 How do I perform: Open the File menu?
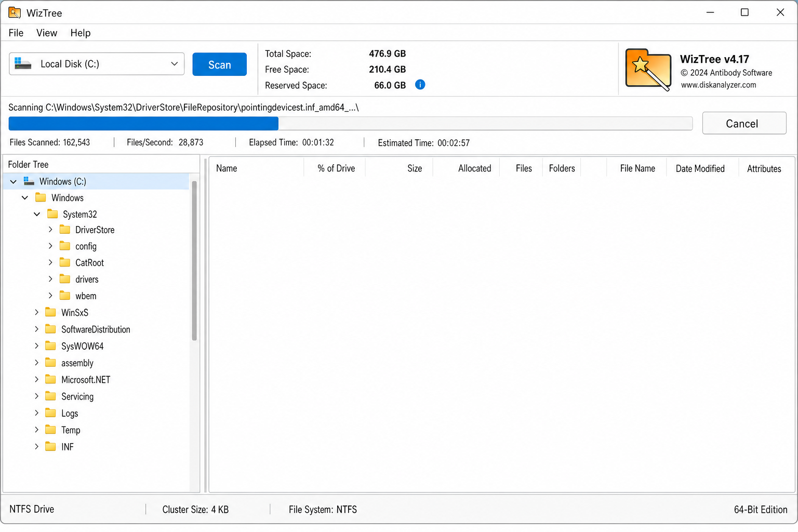[16, 33]
